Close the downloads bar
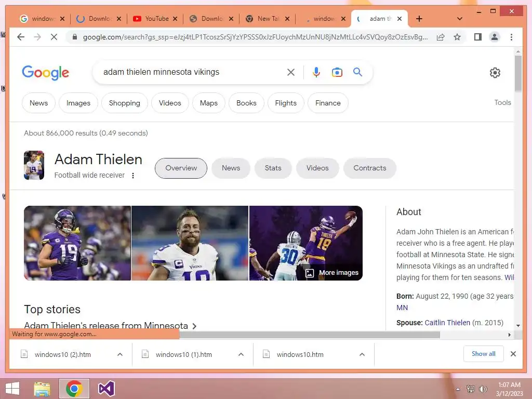This screenshot has height=399, width=532. point(513,354)
